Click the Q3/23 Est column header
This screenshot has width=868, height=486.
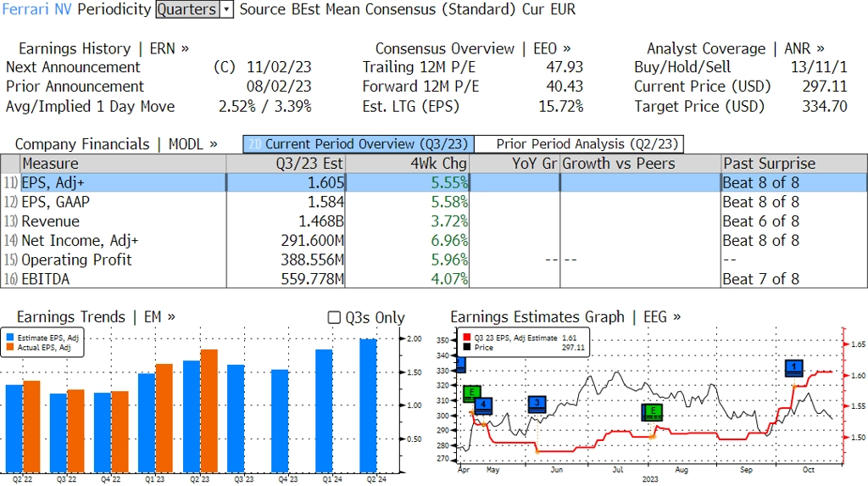click(x=286, y=164)
